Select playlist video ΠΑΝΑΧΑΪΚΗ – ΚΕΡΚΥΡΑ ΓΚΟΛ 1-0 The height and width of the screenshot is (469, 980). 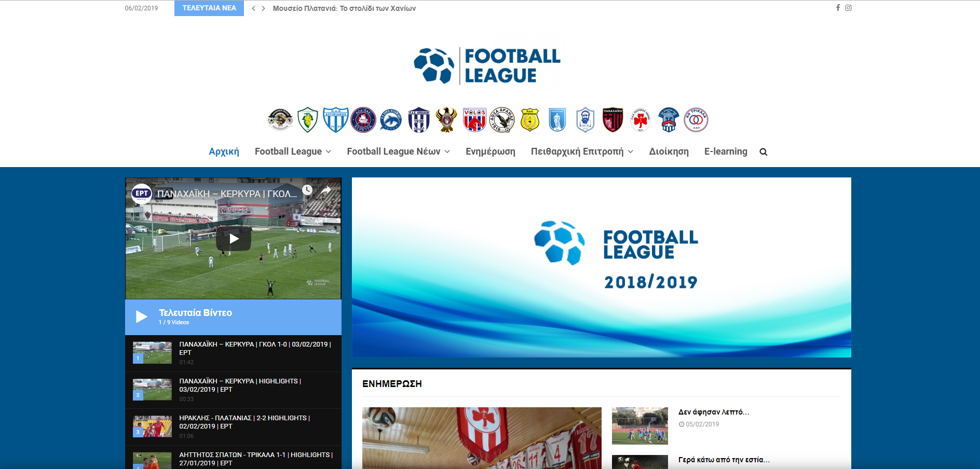233,353
